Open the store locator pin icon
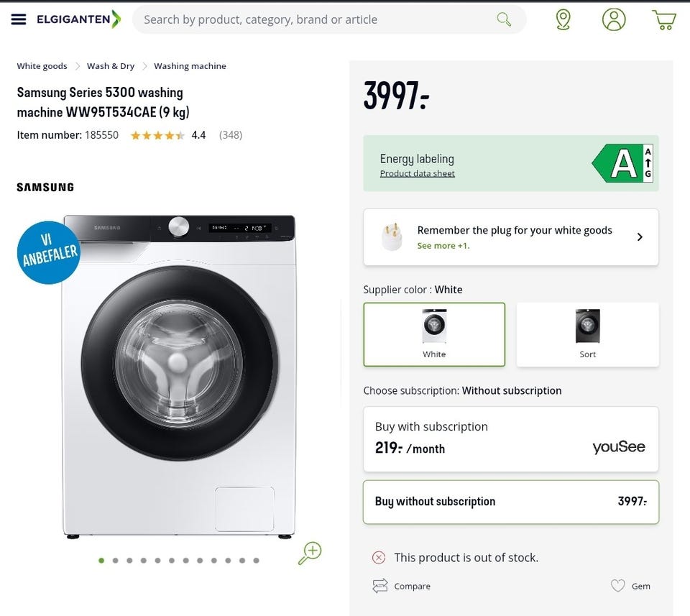Viewport: 690px width, 616px height. click(563, 19)
